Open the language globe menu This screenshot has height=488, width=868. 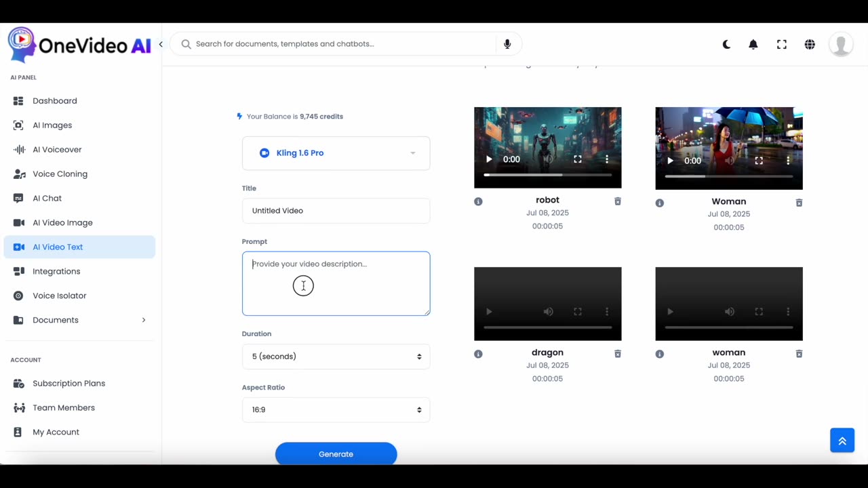click(x=810, y=44)
